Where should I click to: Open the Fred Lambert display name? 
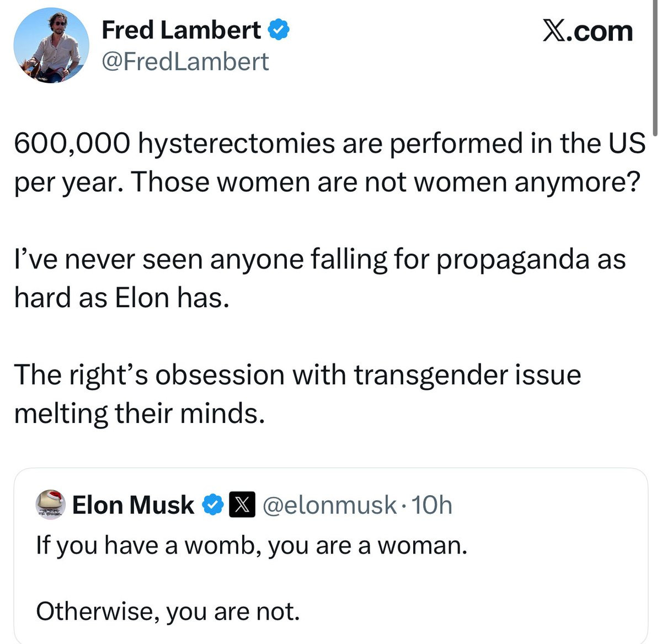click(181, 30)
